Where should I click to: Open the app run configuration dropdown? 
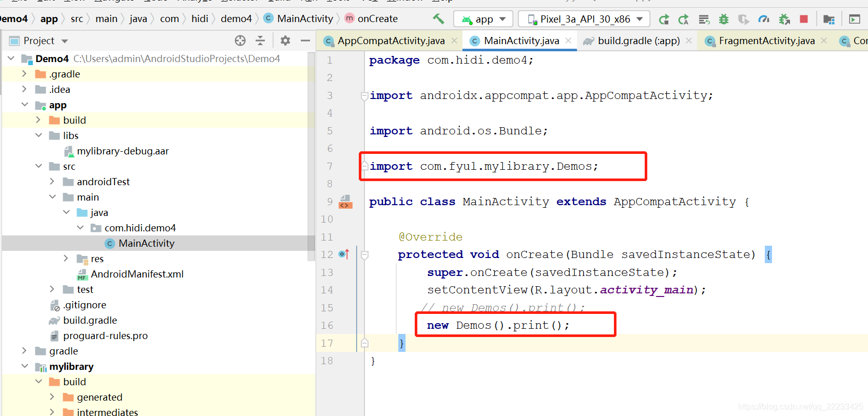[484, 19]
